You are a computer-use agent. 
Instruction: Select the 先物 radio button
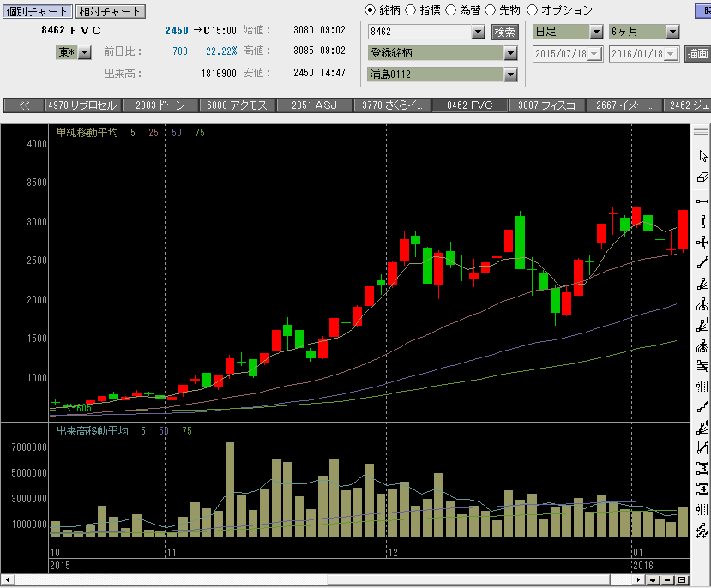[x=491, y=10]
